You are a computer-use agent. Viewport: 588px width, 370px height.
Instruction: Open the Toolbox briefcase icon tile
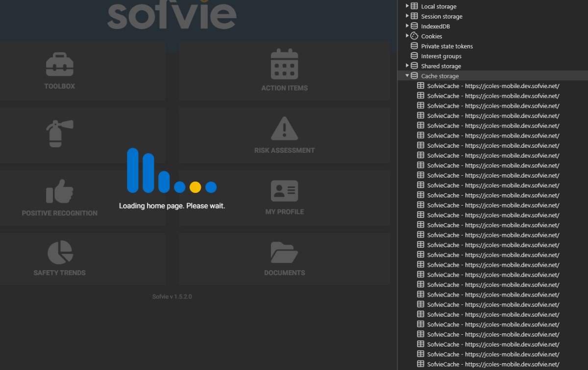tap(60, 65)
